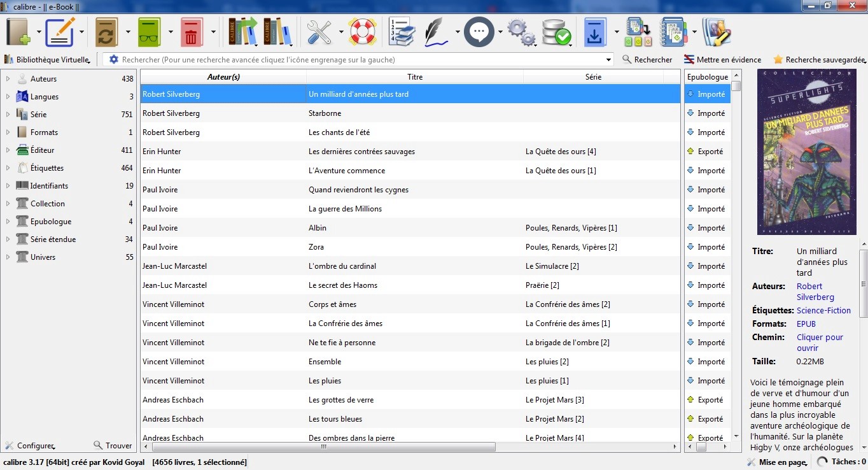Open the search history dropdown arrow
This screenshot has width=868, height=470.
coord(609,60)
